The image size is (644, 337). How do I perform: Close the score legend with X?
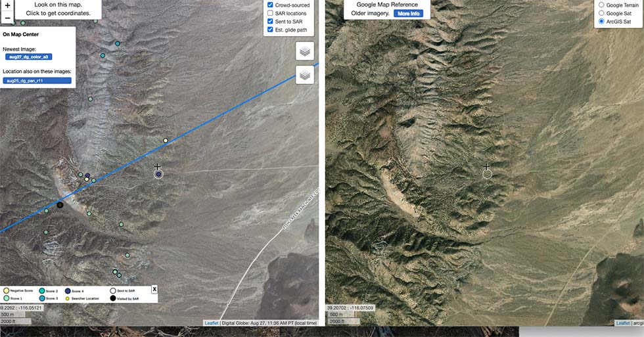[x=154, y=290]
